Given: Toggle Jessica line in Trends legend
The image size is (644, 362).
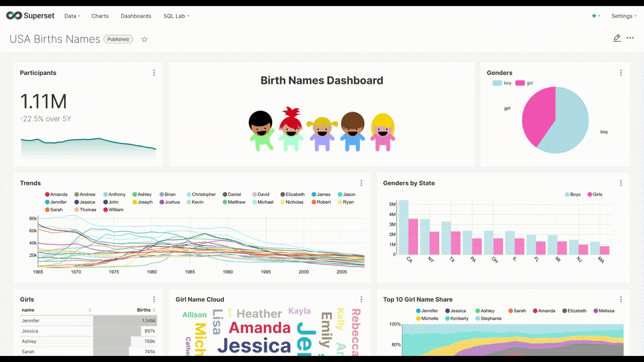Looking at the screenshot, I should (85, 202).
